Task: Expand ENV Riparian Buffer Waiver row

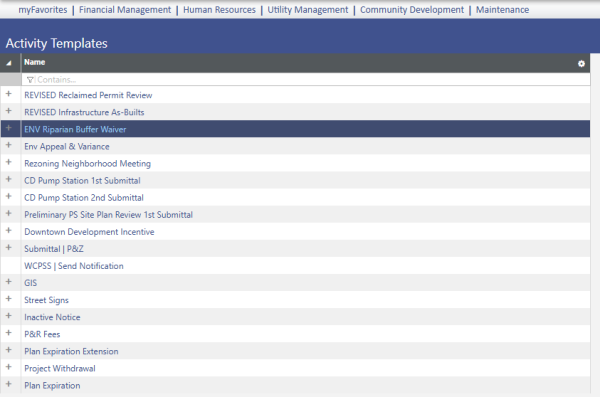Action: coord(9,128)
